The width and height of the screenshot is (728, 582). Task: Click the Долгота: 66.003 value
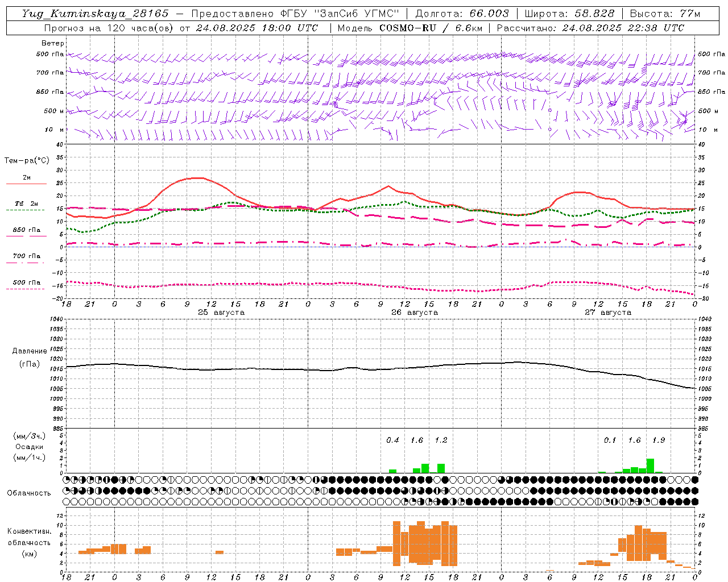pos(462,14)
